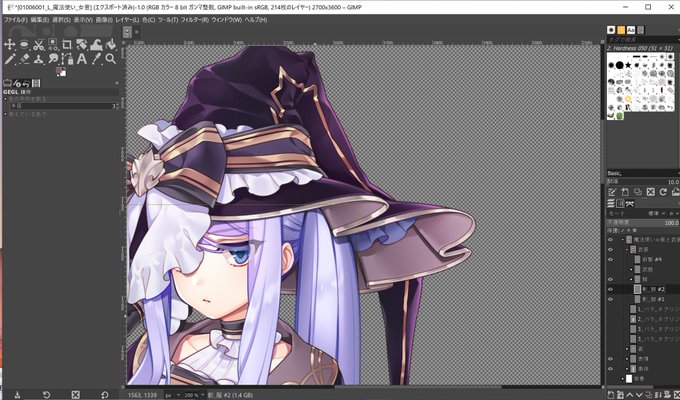The height and width of the screenshot is (400, 680).
Task: Open the レイヤー(L) menu
Action: [128, 20]
